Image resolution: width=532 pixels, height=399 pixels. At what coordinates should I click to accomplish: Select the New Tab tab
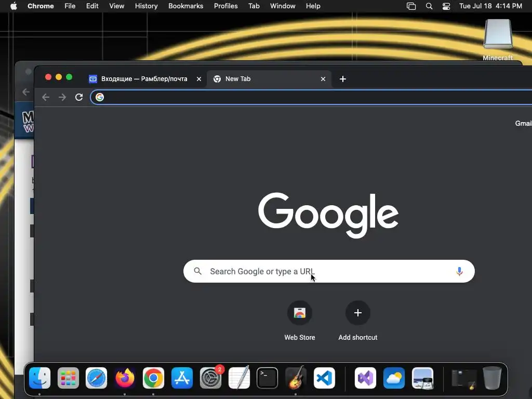(269, 79)
